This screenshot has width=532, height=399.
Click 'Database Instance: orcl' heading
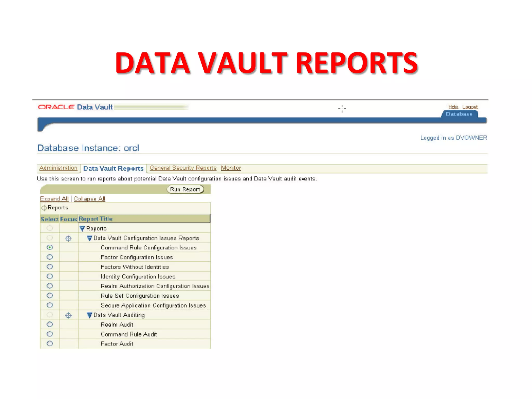88,148
